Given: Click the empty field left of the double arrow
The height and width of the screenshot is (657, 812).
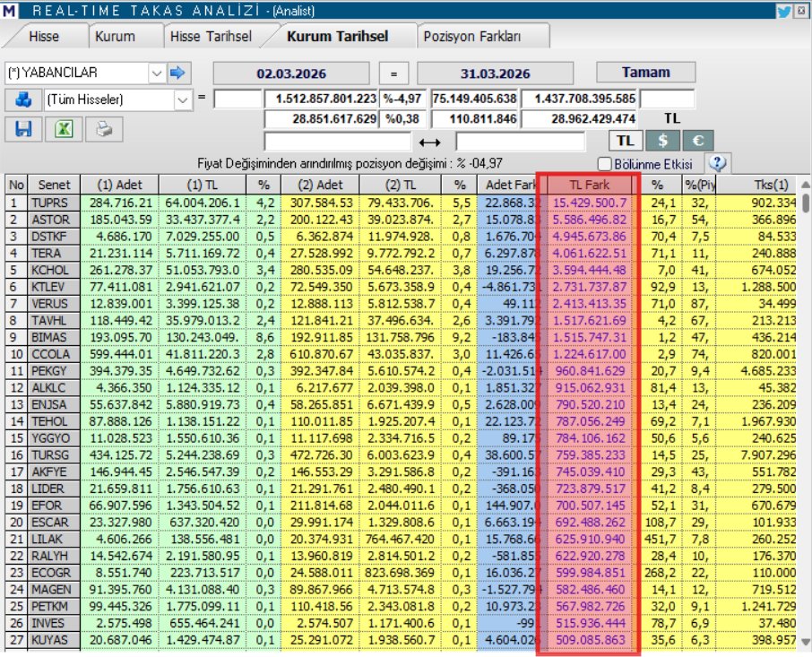Looking at the screenshot, I should pos(338,142).
